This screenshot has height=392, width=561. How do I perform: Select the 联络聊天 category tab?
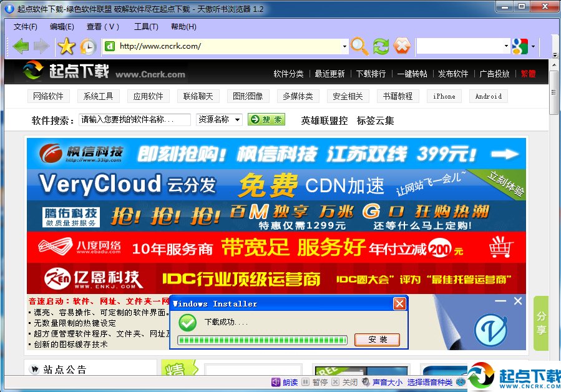(198, 96)
